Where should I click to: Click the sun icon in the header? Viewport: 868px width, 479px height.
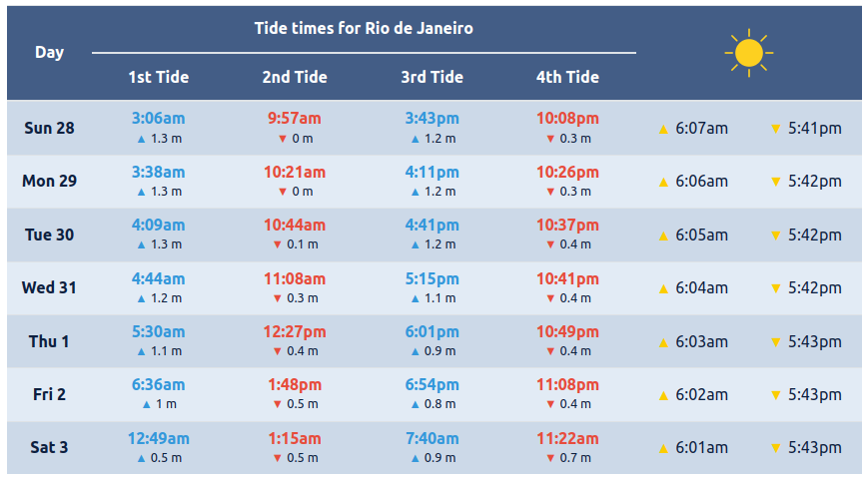(748, 53)
